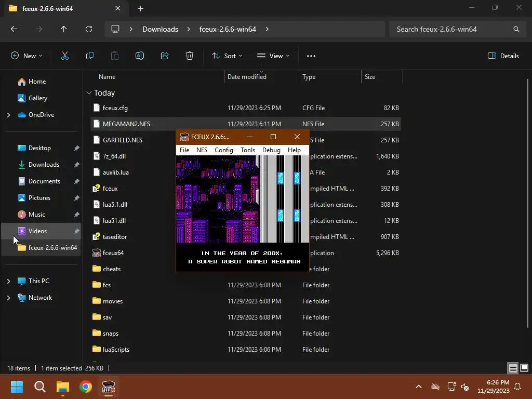This screenshot has width=532, height=399.
Task: Show hidden system tray icons
Action: click(419, 387)
